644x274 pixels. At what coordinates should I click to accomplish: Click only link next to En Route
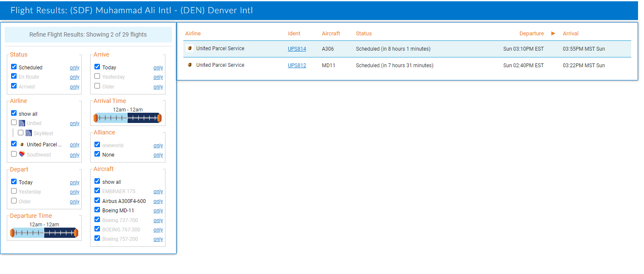click(x=75, y=77)
